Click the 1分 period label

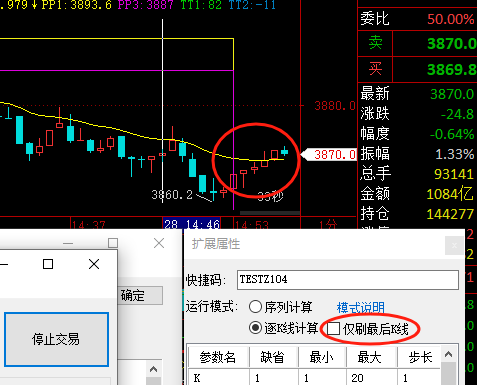[328, 225]
